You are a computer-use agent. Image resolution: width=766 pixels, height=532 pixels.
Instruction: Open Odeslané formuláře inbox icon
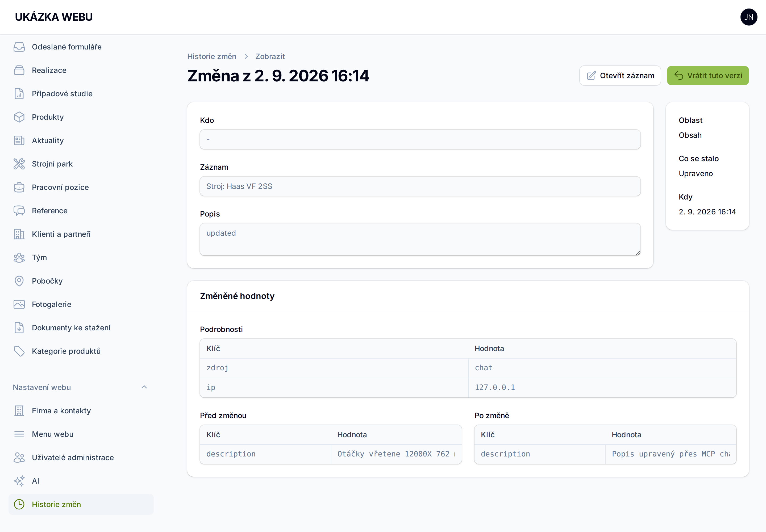(19, 47)
